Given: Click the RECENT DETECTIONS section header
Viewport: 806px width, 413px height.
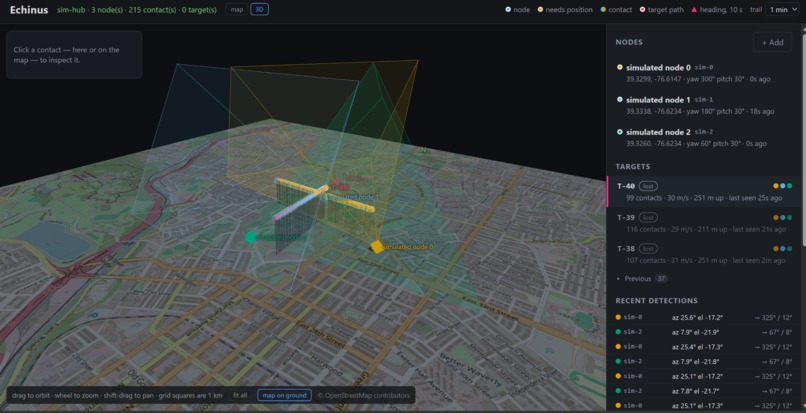Looking at the screenshot, I should tap(656, 300).
